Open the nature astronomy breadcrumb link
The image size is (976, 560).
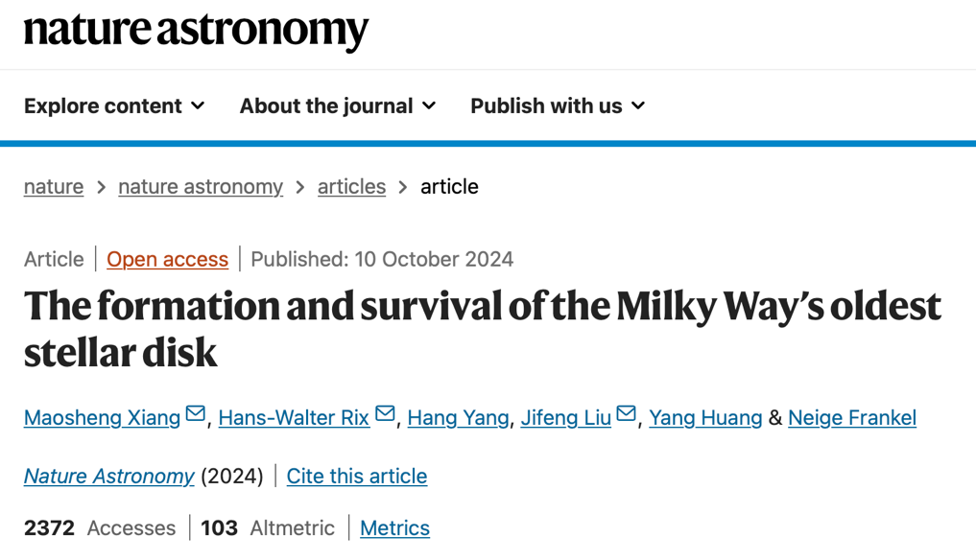pos(201,186)
